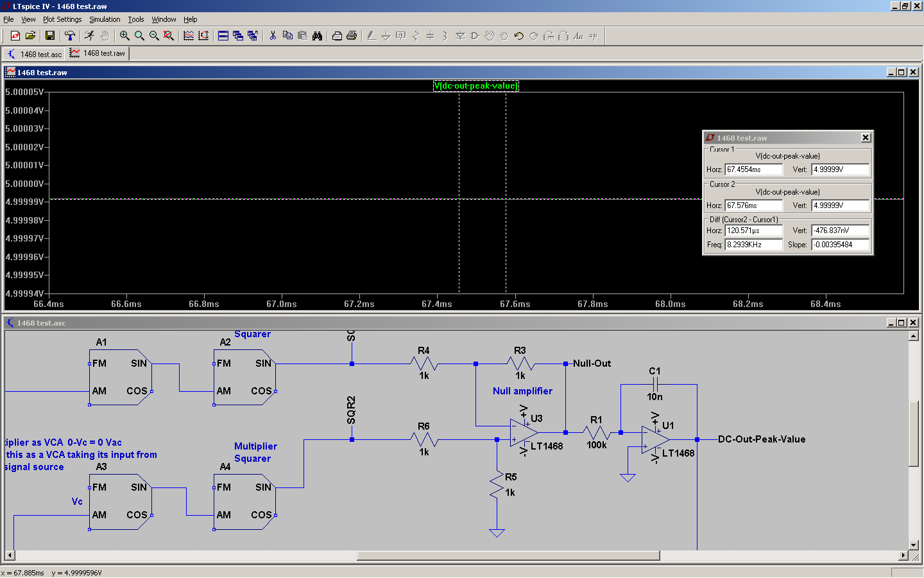Click the schematic scrollbar up arrow
Viewport: 924px width, 578px height.
914,336
